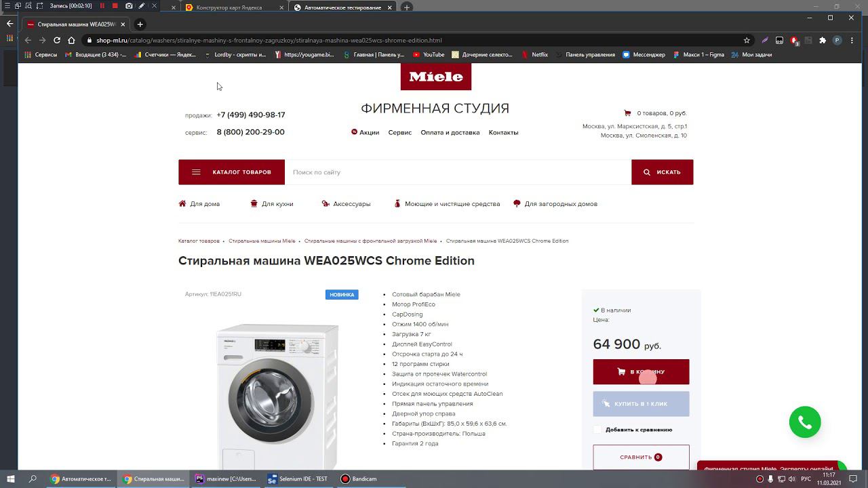Open Chrome three-dot menu

(x=851, y=40)
